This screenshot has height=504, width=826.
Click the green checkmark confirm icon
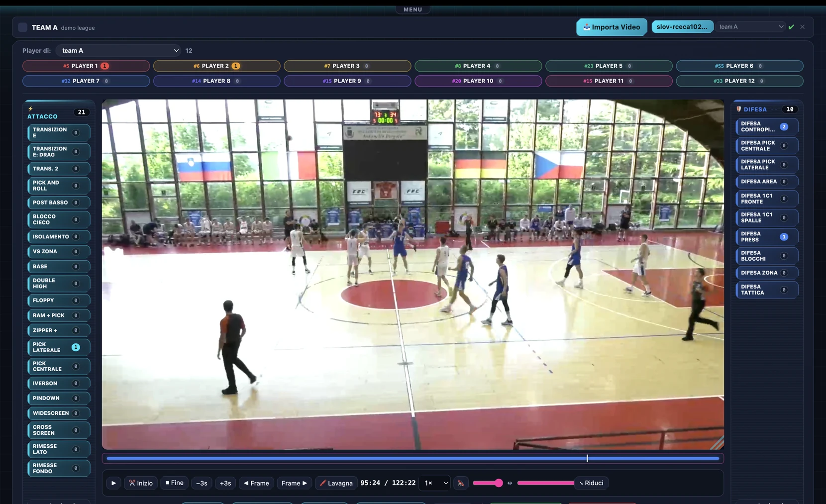[x=791, y=27]
